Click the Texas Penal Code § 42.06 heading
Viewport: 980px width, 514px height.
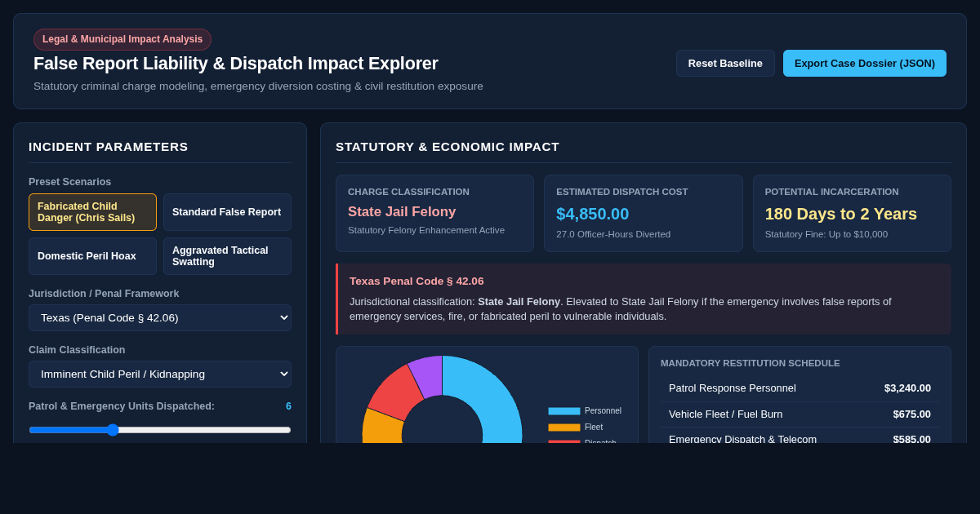[416, 281]
